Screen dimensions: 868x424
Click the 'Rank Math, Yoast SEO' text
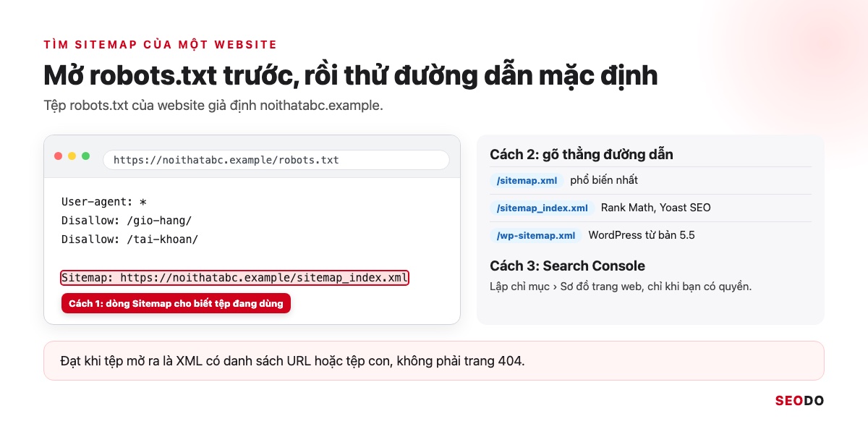coord(655,208)
